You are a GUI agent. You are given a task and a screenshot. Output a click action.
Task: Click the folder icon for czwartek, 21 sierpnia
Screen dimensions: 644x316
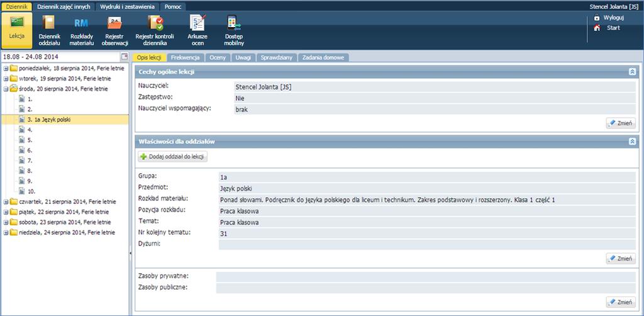click(14, 202)
